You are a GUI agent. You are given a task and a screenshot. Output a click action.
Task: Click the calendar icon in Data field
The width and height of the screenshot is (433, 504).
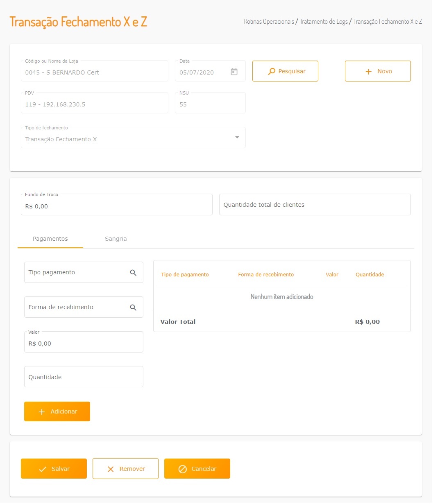pos(234,72)
